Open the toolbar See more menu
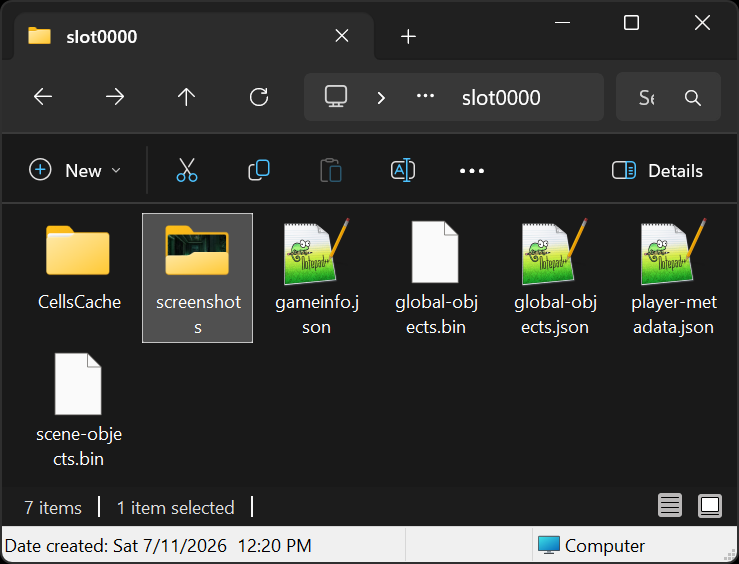 pos(472,171)
